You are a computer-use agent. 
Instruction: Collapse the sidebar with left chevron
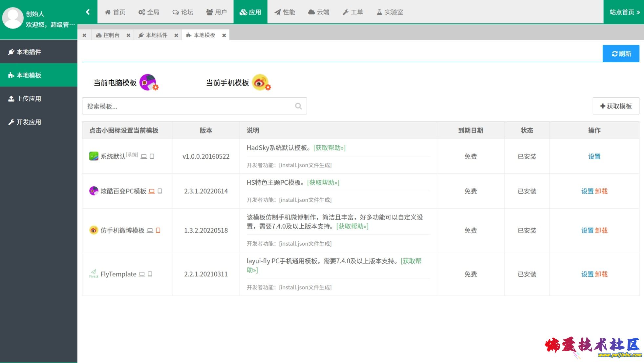point(88,12)
